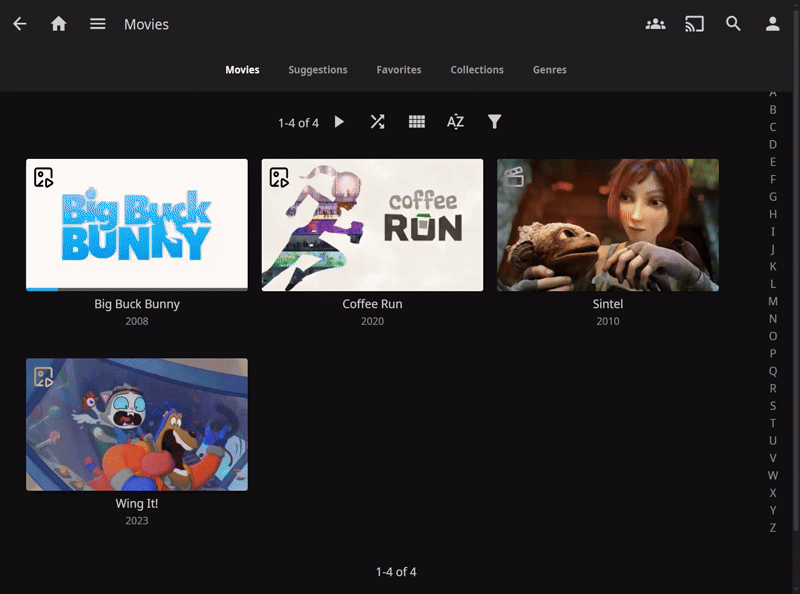Click the year 2010 under Sintel

pyautogui.click(x=608, y=321)
